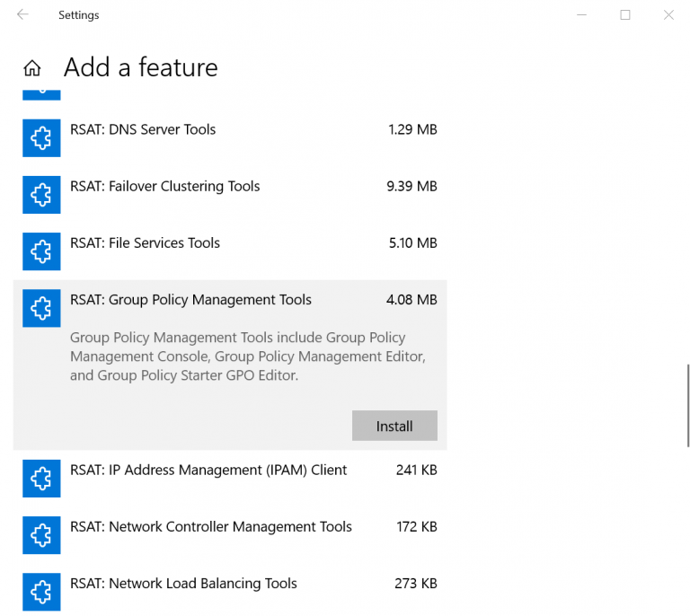Collapse the RSAT: Group Policy Management Tools title

[x=190, y=300]
